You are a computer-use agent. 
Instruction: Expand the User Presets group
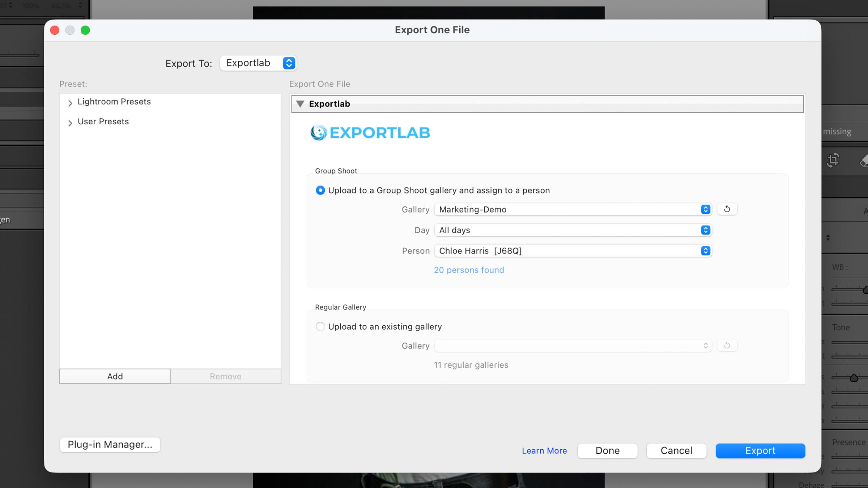pyautogui.click(x=70, y=123)
